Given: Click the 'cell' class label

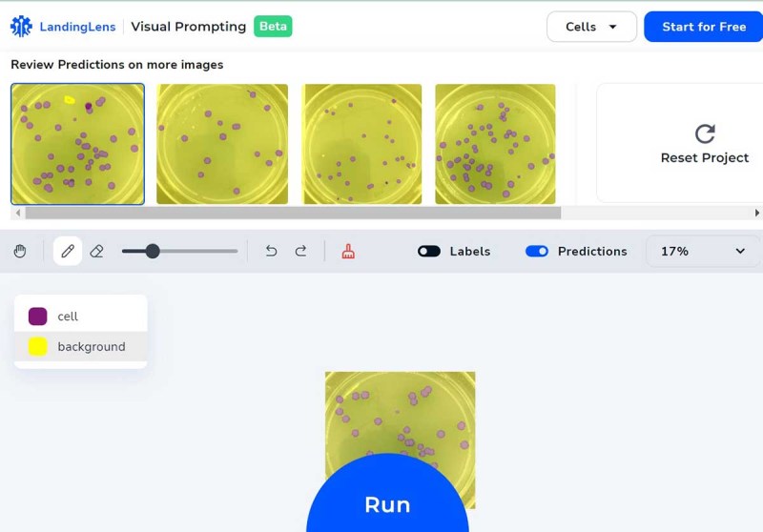Looking at the screenshot, I should 68,317.
